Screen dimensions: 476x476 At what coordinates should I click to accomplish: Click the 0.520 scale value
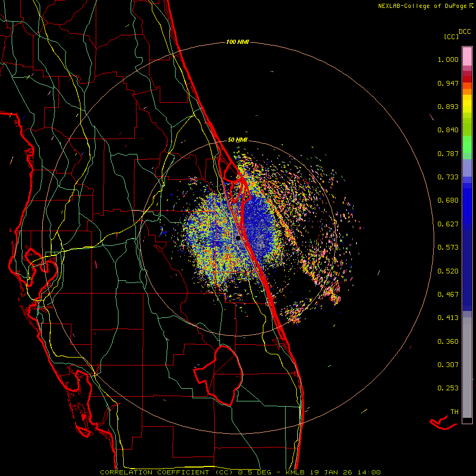click(448, 271)
